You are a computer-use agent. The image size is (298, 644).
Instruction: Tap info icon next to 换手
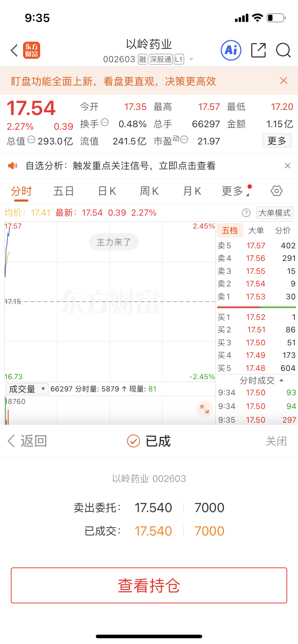105,122
